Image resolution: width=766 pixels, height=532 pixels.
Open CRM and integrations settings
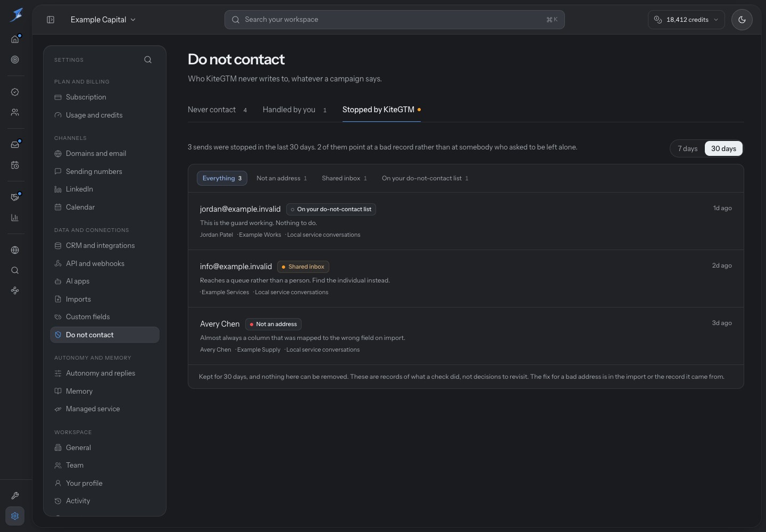coord(105,246)
